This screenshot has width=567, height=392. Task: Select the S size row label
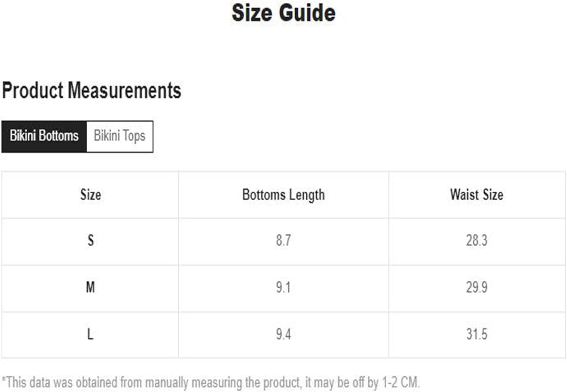pyautogui.click(x=91, y=240)
